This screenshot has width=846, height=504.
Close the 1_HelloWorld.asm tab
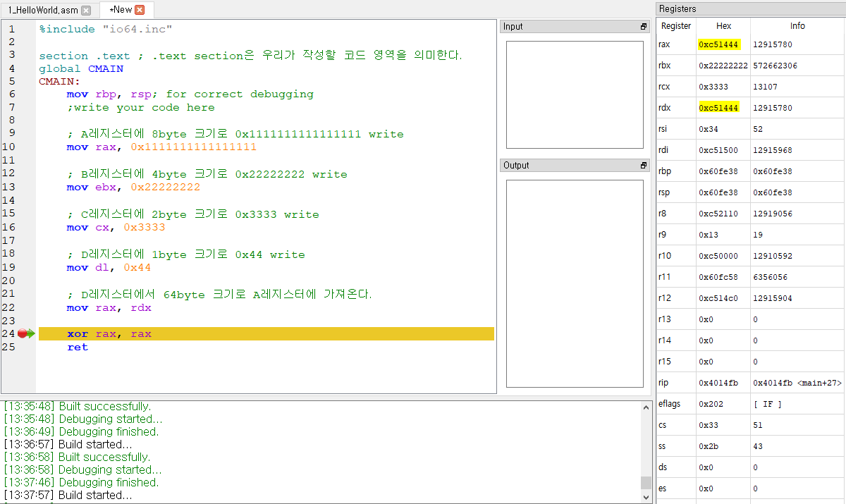(x=86, y=10)
